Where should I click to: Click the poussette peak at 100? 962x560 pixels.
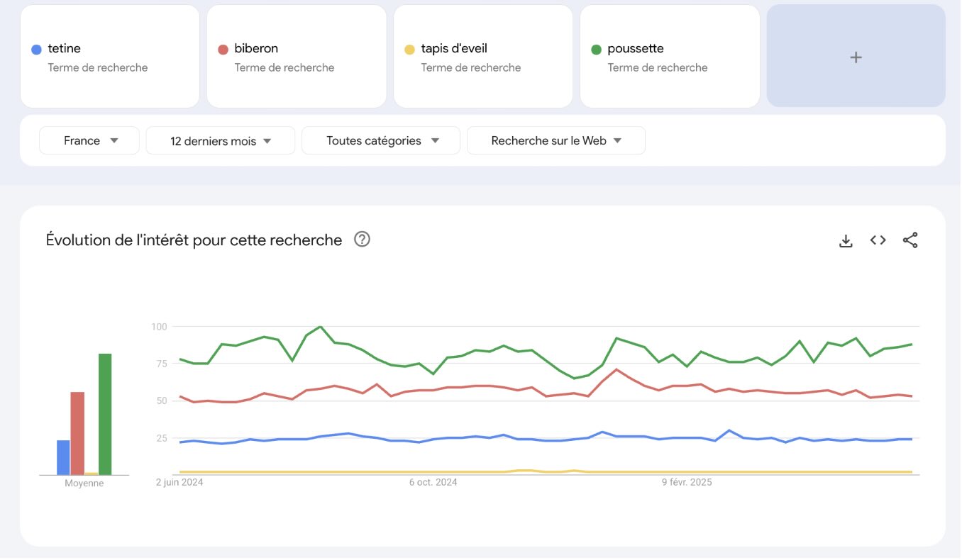coord(321,327)
